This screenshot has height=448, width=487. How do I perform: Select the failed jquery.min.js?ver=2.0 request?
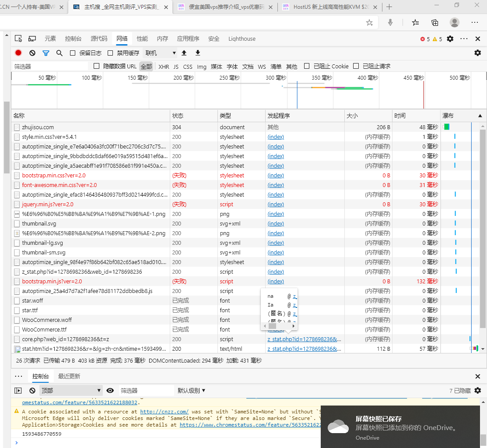(48, 204)
